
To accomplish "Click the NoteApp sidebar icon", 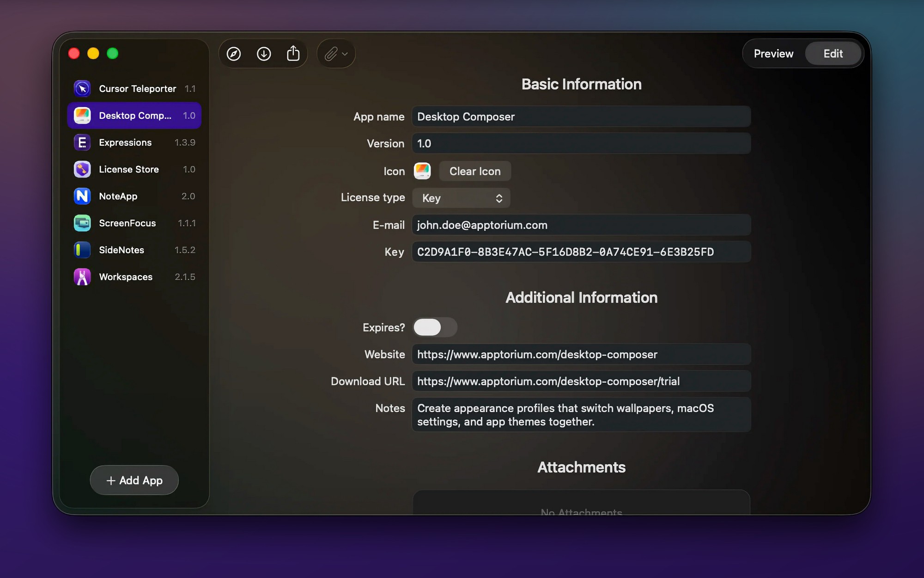I will point(82,196).
